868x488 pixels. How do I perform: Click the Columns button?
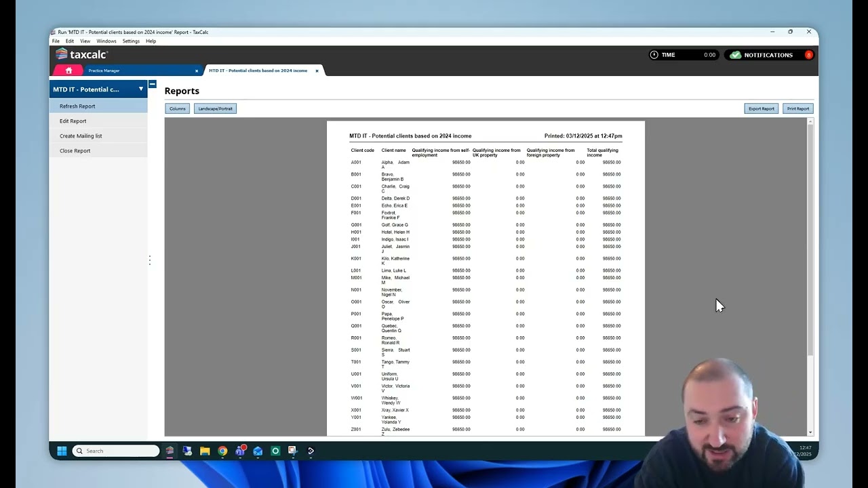[178, 108]
